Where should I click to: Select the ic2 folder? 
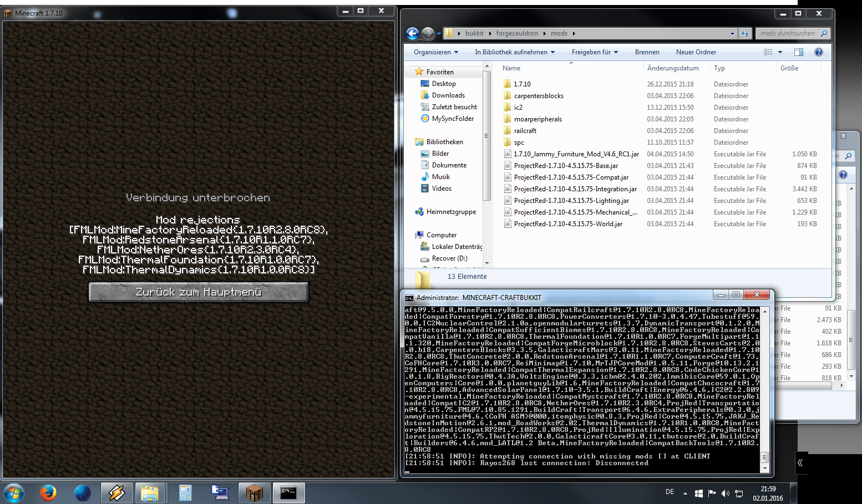click(x=518, y=108)
